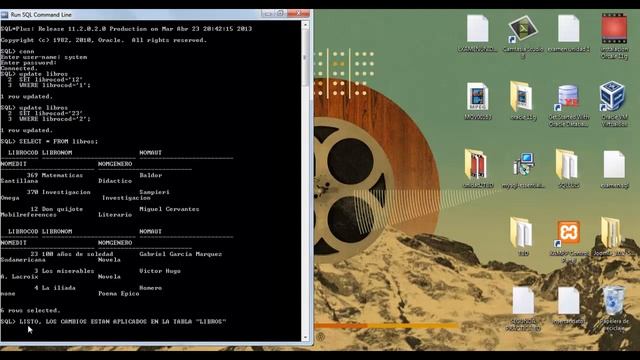Click the 'Don quijote' book title
This screenshot has height=360, width=640.
click(x=62, y=209)
